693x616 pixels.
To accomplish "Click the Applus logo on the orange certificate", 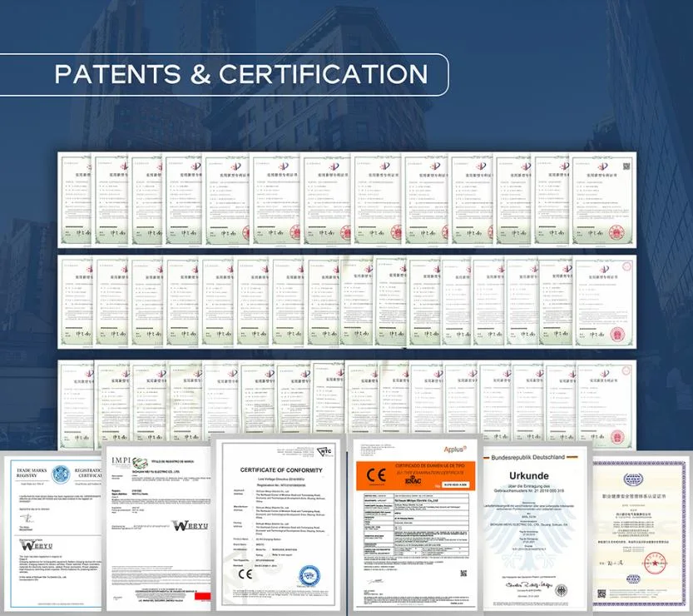I will pyautogui.click(x=455, y=450).
